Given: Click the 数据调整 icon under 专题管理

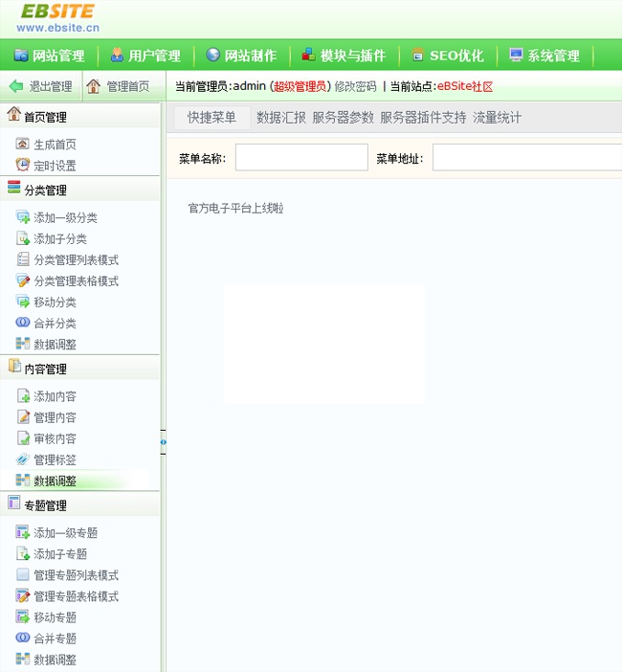Looking at the screenshot, I should coord(22,659).
